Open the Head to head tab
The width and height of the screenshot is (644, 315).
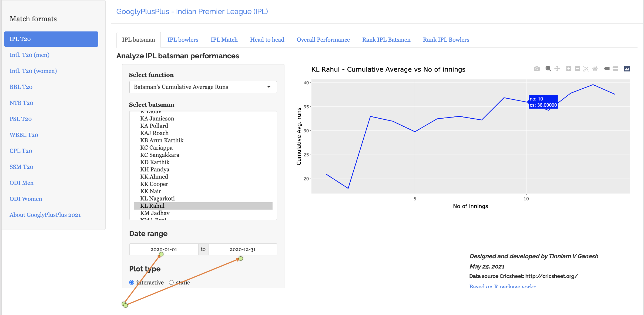point(267,40)
